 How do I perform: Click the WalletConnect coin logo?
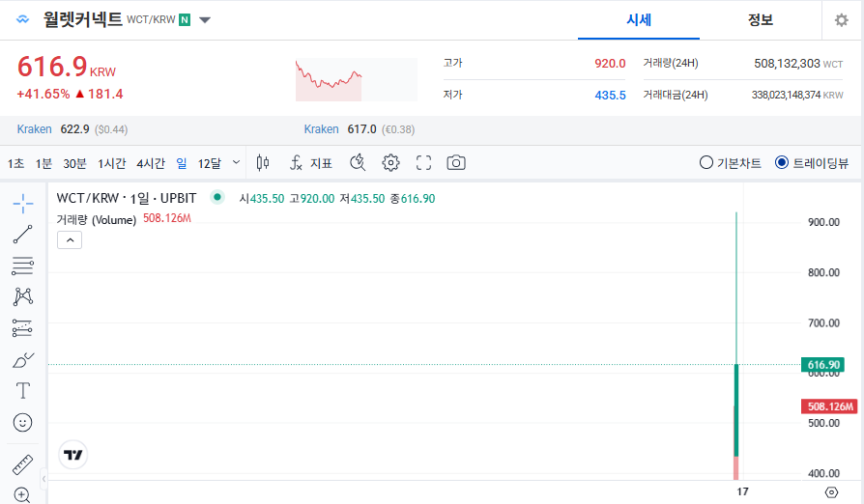click(x=22, y=20)
